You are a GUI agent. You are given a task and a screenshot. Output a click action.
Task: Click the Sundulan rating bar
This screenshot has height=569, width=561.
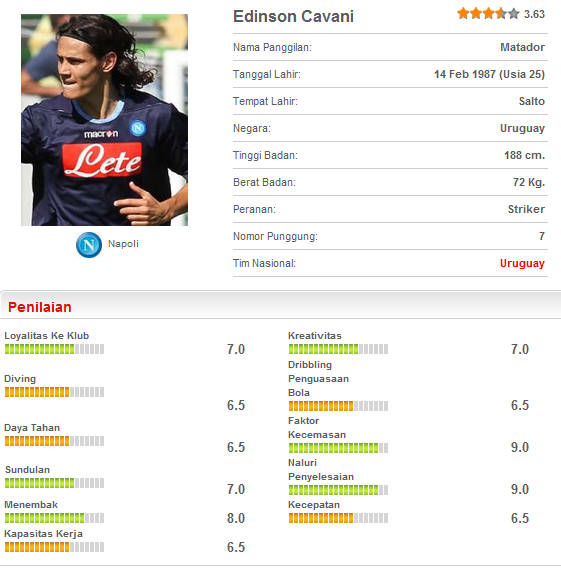[x=54, y=483]
